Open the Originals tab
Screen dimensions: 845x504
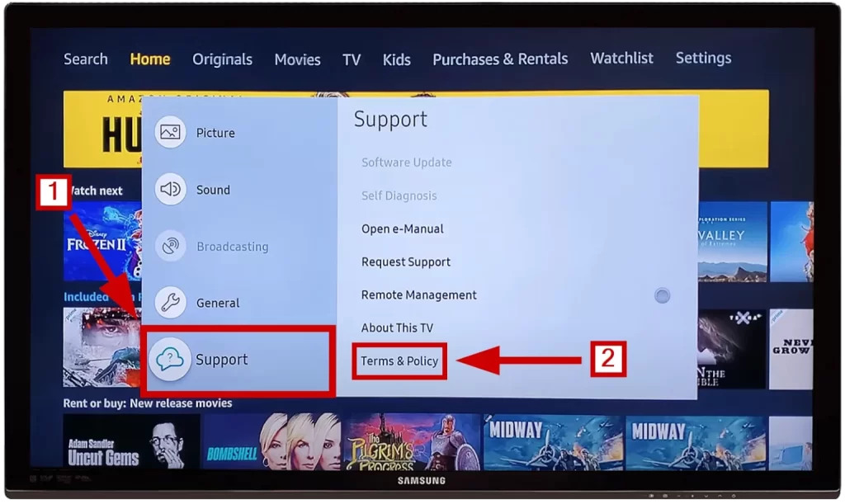(222, 59)
